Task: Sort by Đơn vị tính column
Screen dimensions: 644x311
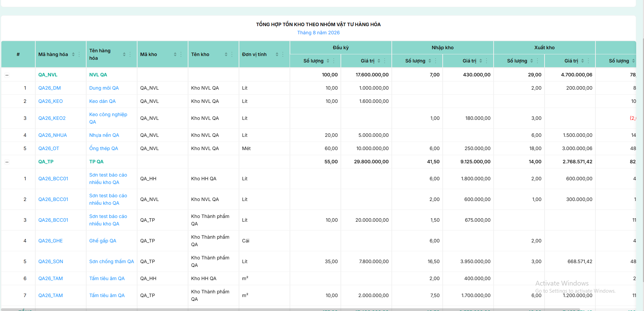Action: (277, 54)
